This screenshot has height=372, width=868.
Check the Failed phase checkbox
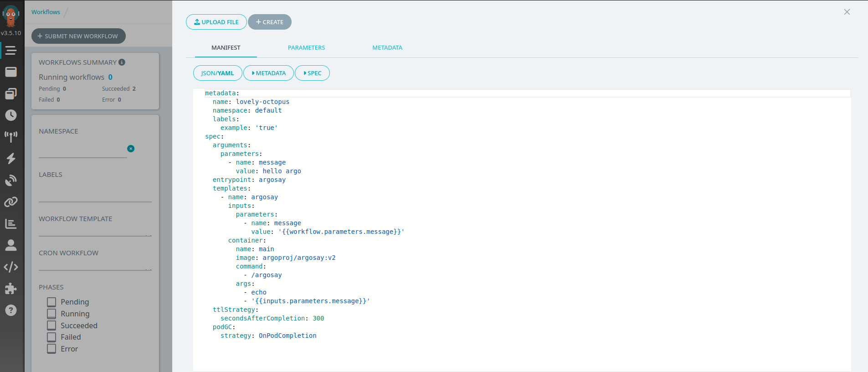coord(51,337)
